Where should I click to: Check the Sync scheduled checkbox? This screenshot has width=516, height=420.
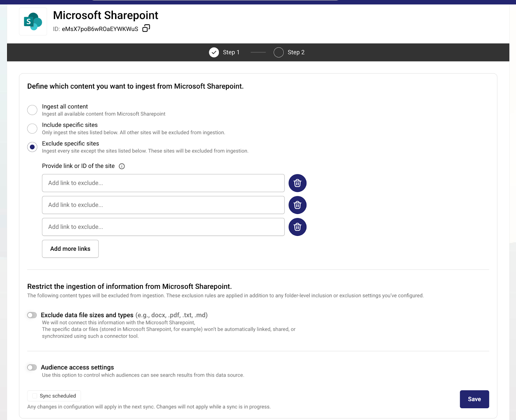point(35,396)
